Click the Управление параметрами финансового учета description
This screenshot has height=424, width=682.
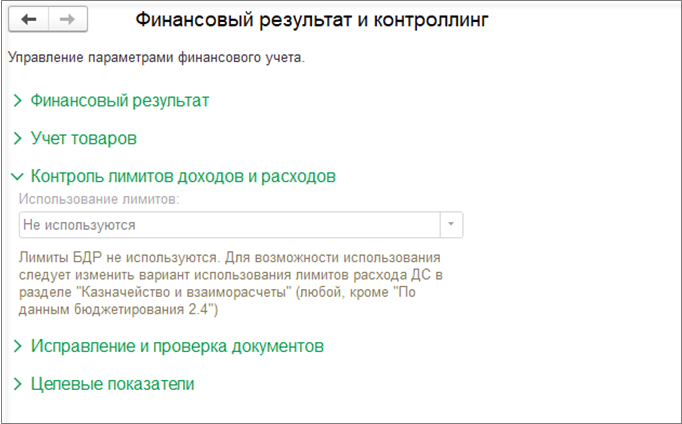[x=156, y=57]
